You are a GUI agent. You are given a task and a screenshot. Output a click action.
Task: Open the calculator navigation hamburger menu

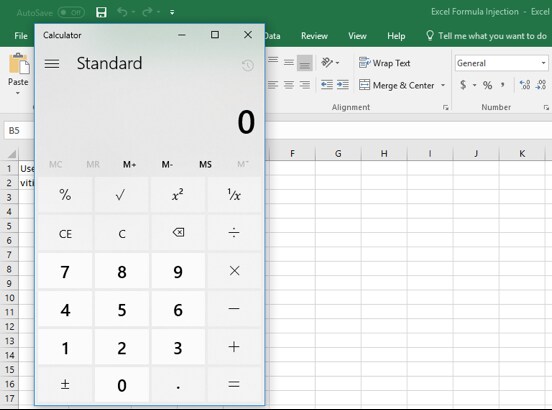click(x=52, y=64)
